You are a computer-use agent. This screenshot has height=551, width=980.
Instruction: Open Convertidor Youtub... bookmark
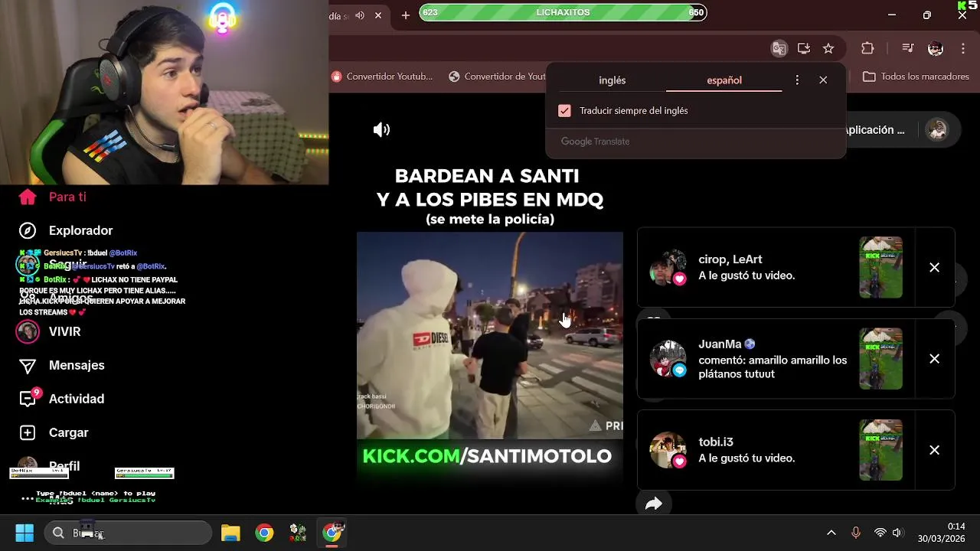(382, 77)
